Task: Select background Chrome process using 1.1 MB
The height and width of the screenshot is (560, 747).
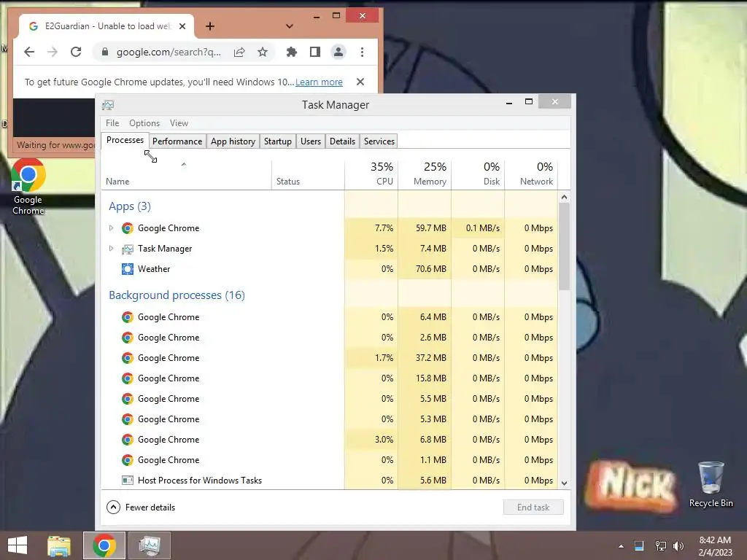Action: coord(329,460)
